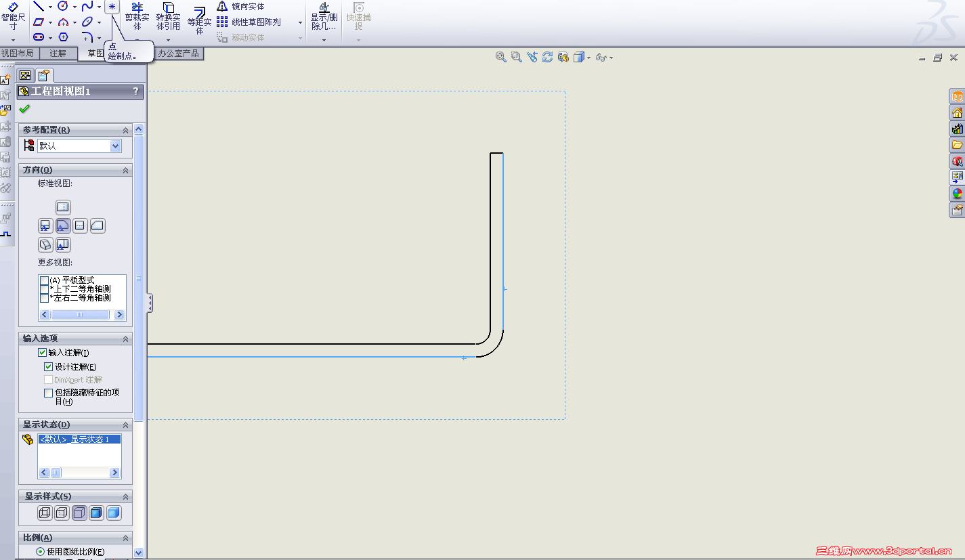Image resolution: width=965 pixels, height=560 pixels.
Task: Click the Rotate/Rebuild view icon
Action: pyautogui.click(x=548, y=58)
